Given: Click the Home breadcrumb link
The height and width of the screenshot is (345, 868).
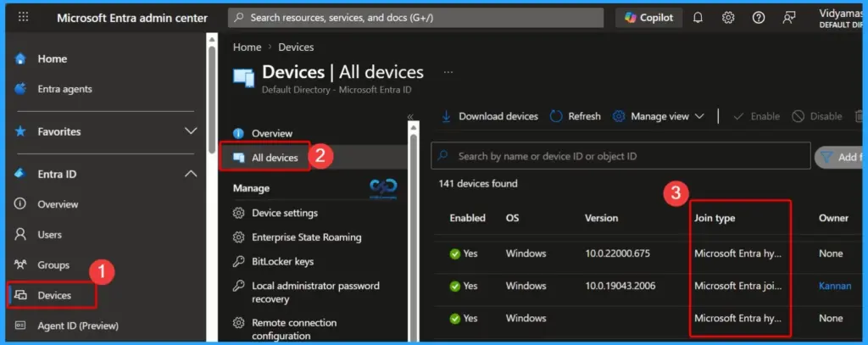Looking at the screenshot, I should pyautogui.click(x=247, y=47).
